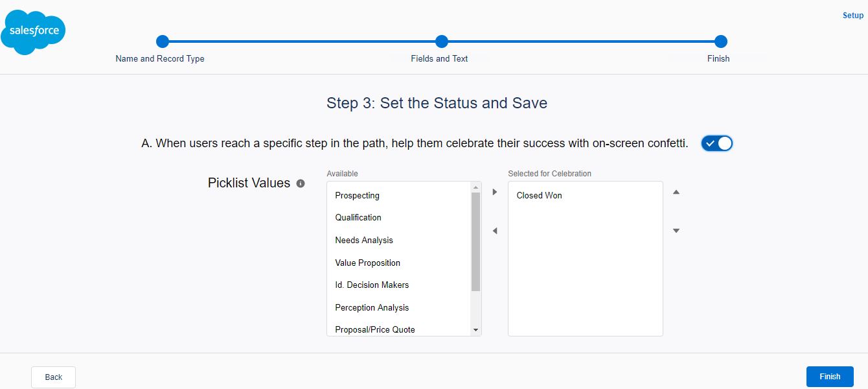This screenshot has width=868, height=389.
Task: Click the Fields and Text step marker
Action: click(x=440, y=41)
